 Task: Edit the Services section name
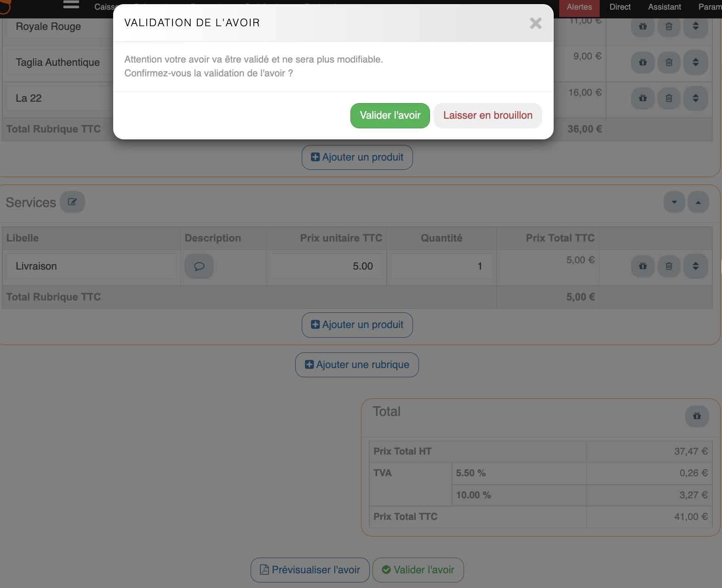tap(72, 202)
